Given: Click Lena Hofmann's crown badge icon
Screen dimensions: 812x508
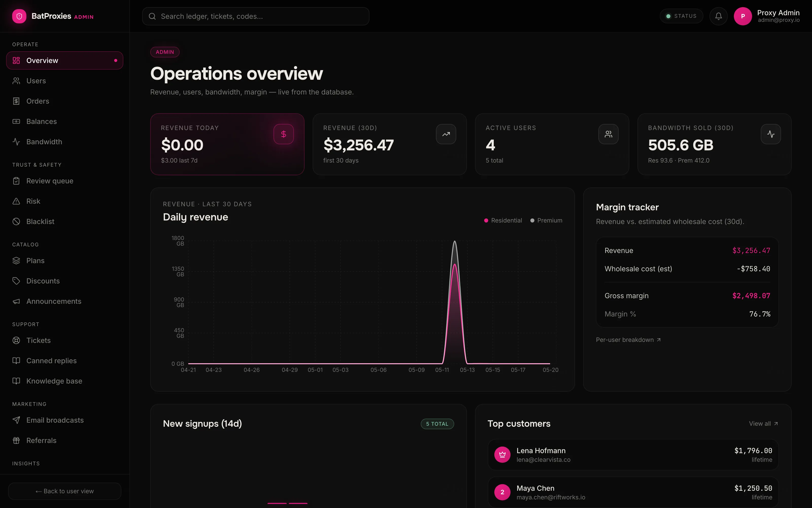Looking at the screenshot, I should coord(502,455).
